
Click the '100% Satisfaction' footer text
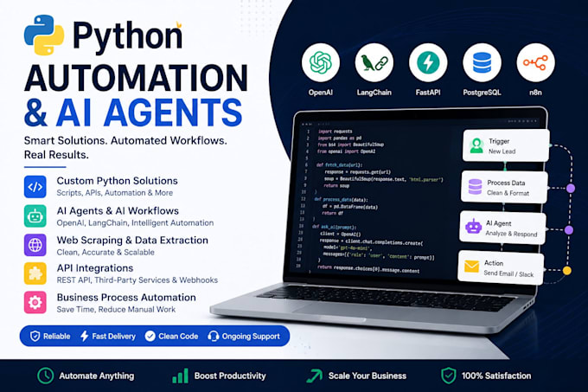click(496, 376)
